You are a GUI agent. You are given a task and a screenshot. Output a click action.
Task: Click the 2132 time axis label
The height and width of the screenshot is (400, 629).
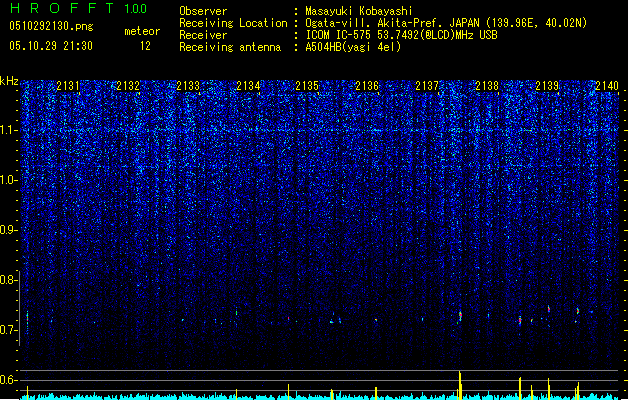(128, 86)
